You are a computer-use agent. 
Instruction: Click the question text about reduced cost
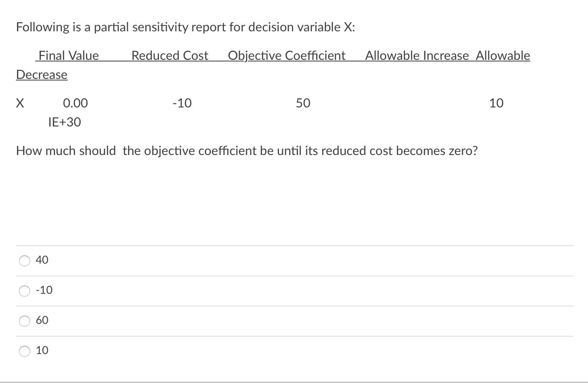coord(246,151)
